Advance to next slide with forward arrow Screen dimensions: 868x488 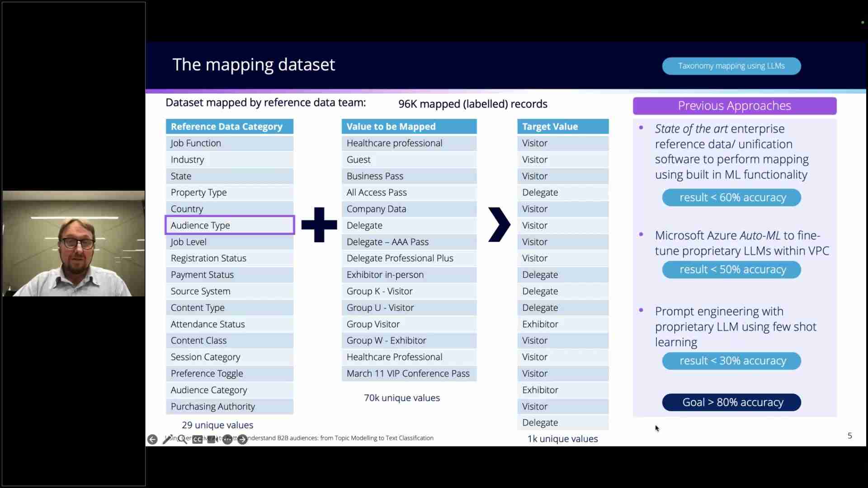pyautogui.click(x=243, y=439)
